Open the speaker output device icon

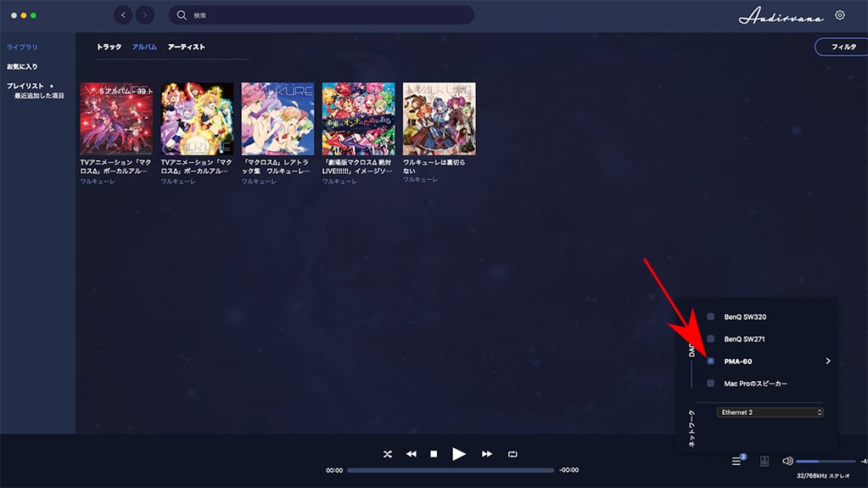pos(764,461)
